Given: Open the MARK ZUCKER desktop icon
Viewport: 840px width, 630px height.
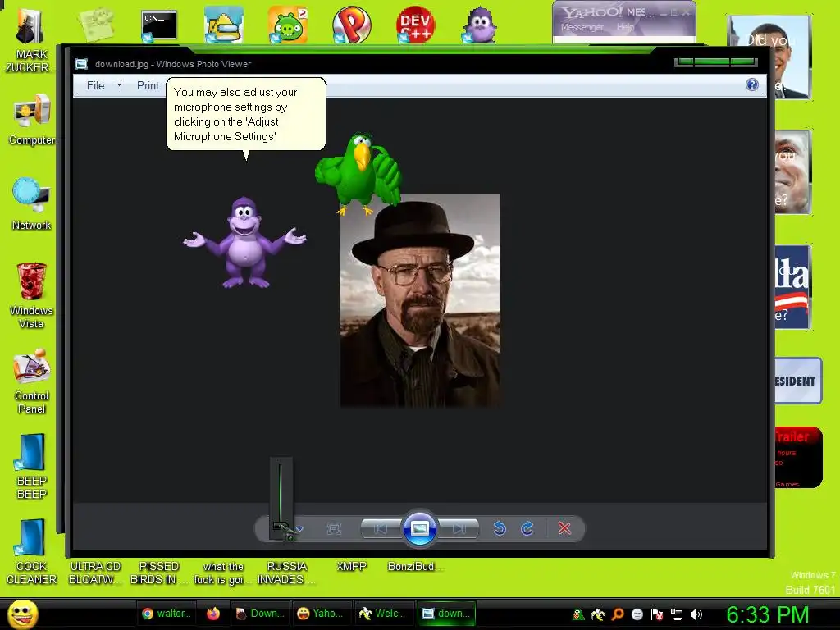Looking at the screenshot, I should pyautogui.click(x=30, y=41).
